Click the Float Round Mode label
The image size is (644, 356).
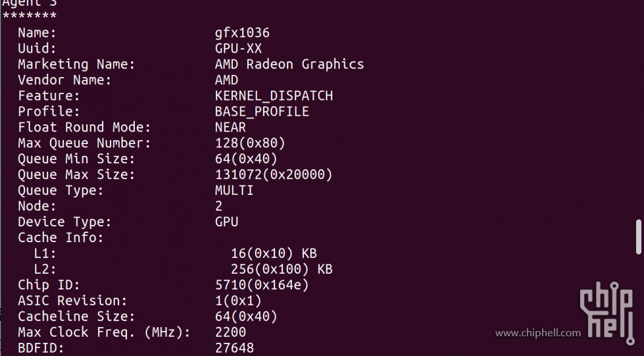pos(84,127)
